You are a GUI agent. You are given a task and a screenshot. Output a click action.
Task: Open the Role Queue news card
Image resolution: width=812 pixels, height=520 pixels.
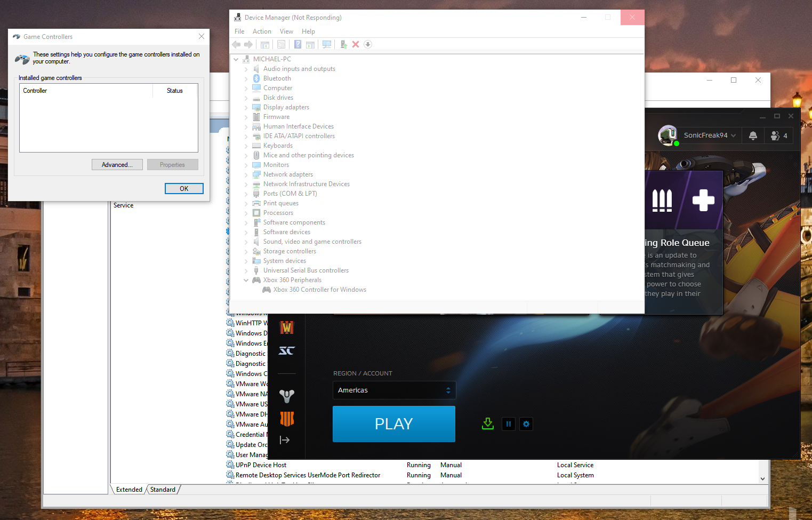click(x=684, y=243)
